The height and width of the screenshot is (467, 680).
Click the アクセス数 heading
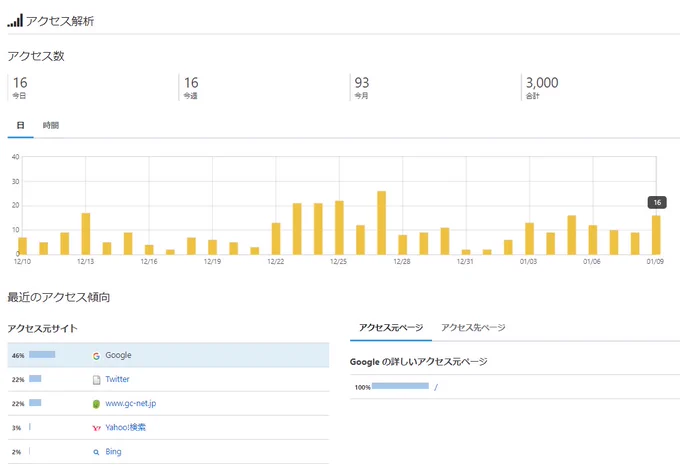pyautogui.click(x=36, y=56)
